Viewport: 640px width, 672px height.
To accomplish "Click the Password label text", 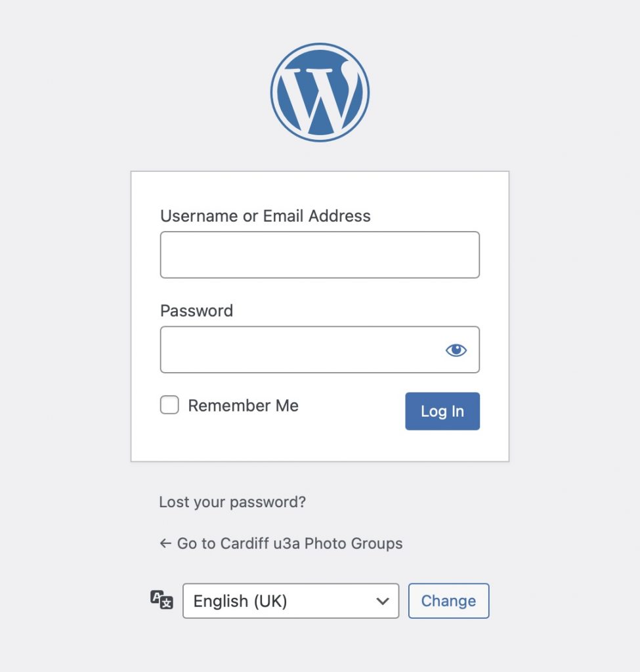I will coord(196,310).
